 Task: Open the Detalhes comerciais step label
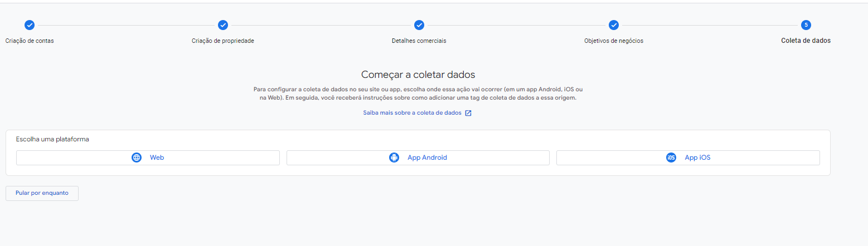click(419, 41)
